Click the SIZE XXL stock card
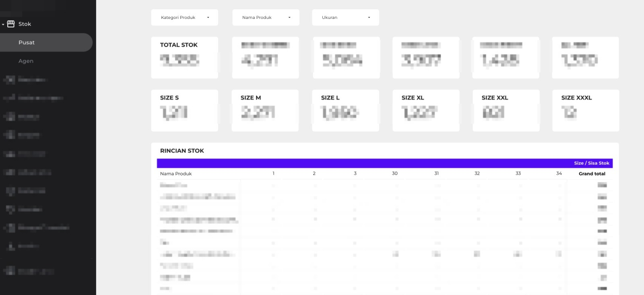 pos(506,111)
